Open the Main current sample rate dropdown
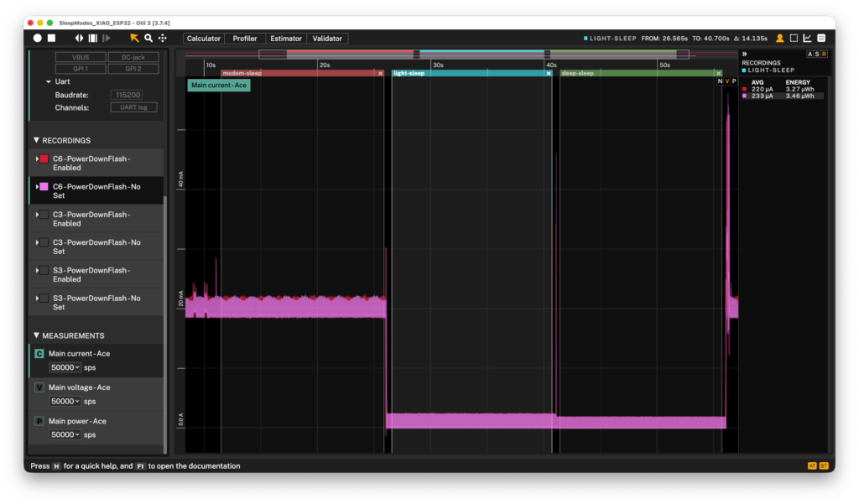 click(65, 367)
